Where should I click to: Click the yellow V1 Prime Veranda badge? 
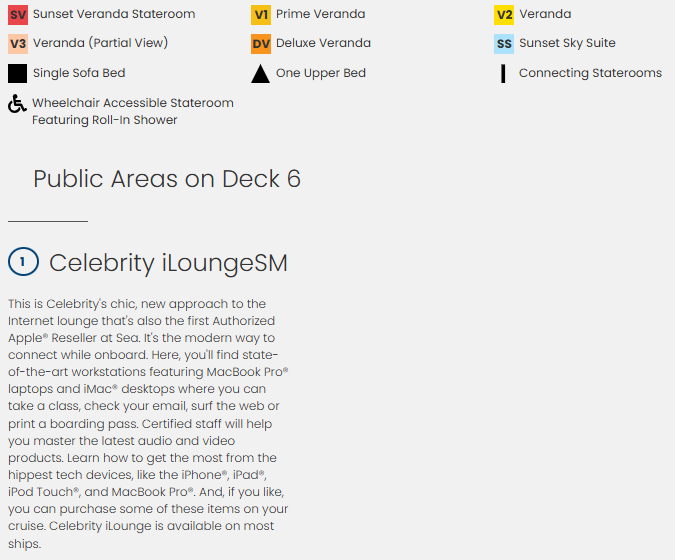[261, 15]
